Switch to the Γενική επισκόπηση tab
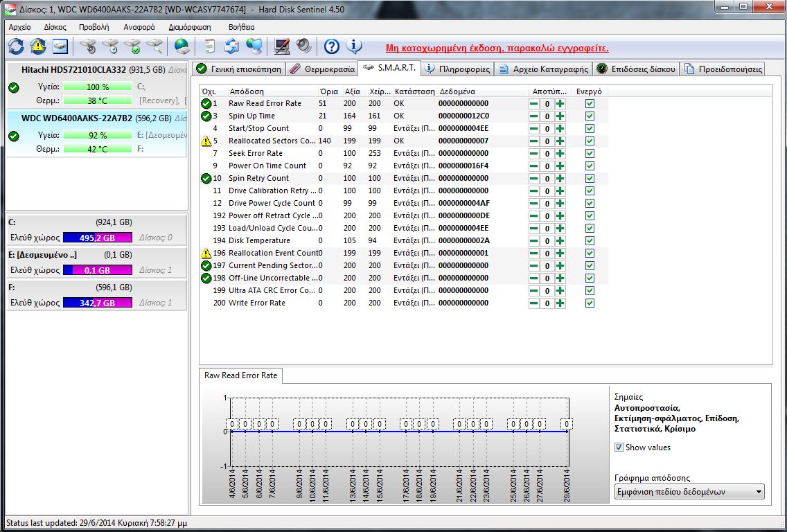This screenshot has width=787, height=532. pyautogui.click(x=238, y=69)
